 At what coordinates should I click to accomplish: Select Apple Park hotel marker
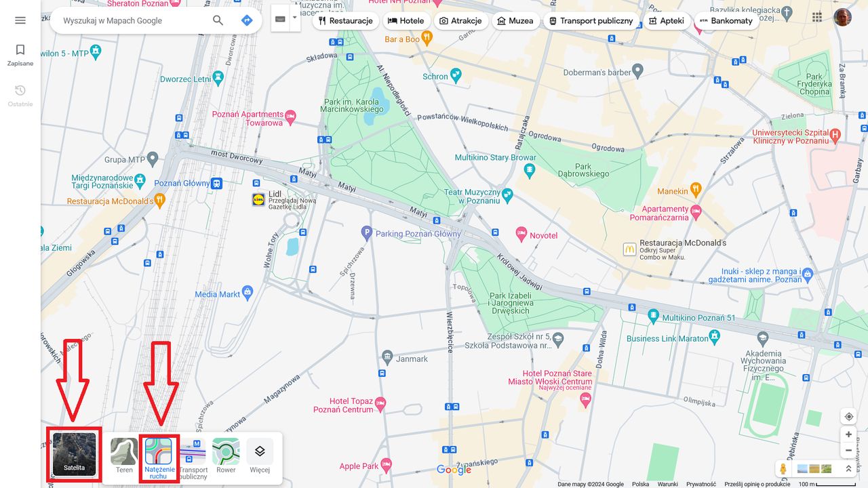coord(386,465)
